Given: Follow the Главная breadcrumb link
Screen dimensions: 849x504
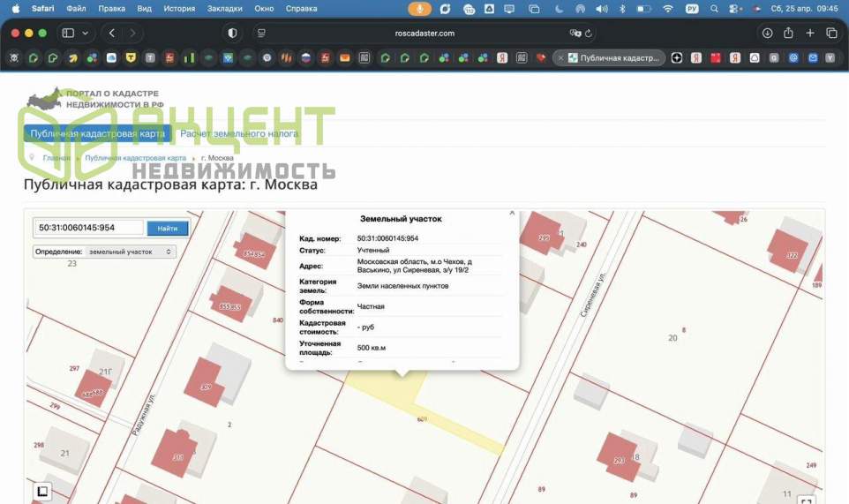Looking at the screenshot, I should coord(56,157).
